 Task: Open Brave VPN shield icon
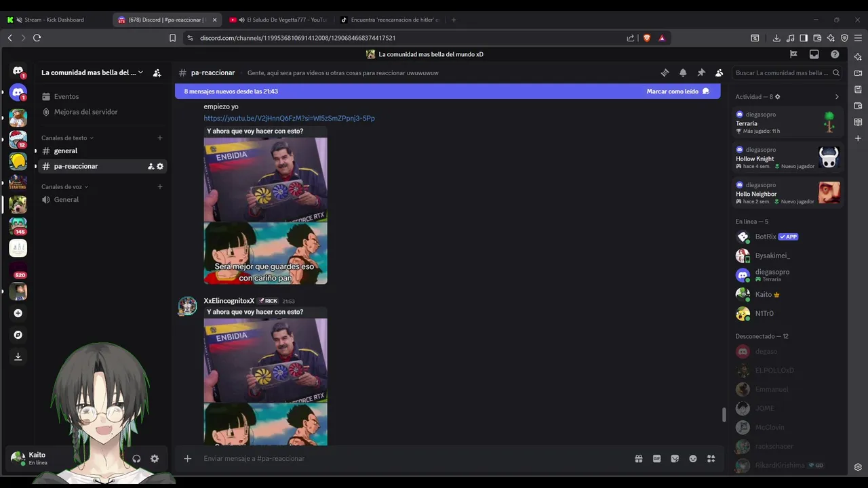[844, 38]
